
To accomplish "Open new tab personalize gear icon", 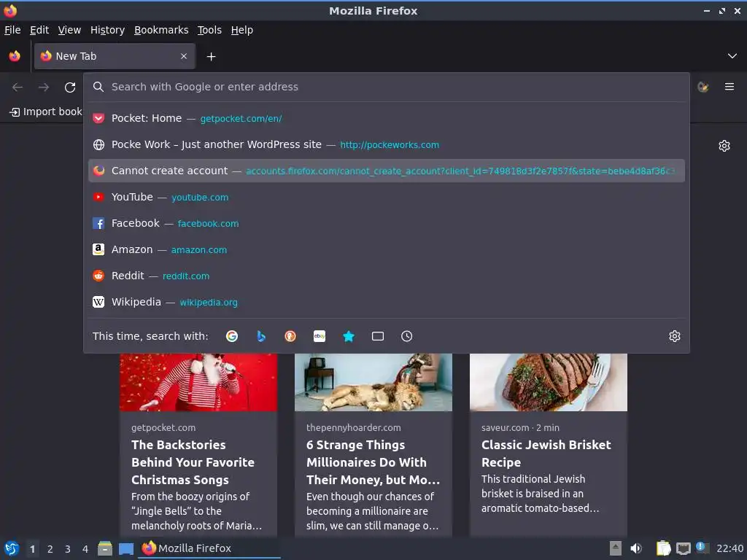I will [x=724, y=146].
